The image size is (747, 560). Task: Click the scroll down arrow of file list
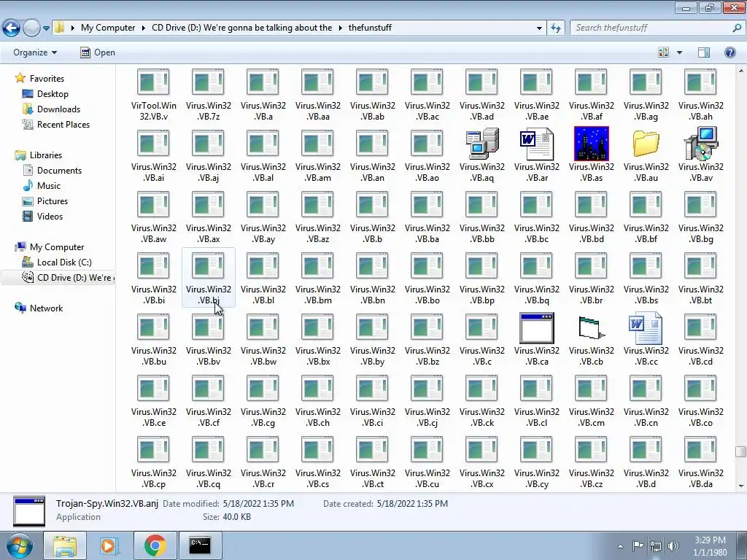click(x=741, y=486)
